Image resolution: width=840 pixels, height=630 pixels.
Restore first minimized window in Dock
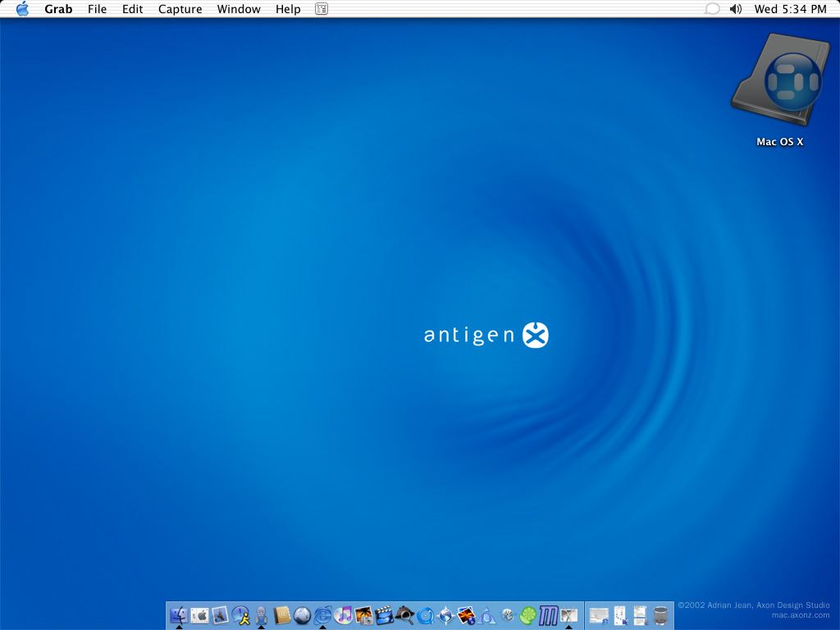pos(600,615)
